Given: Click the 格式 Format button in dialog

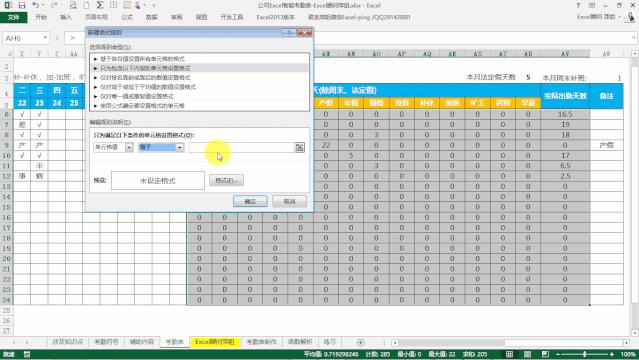Looking at the screenshot, I should coord(227,180).
